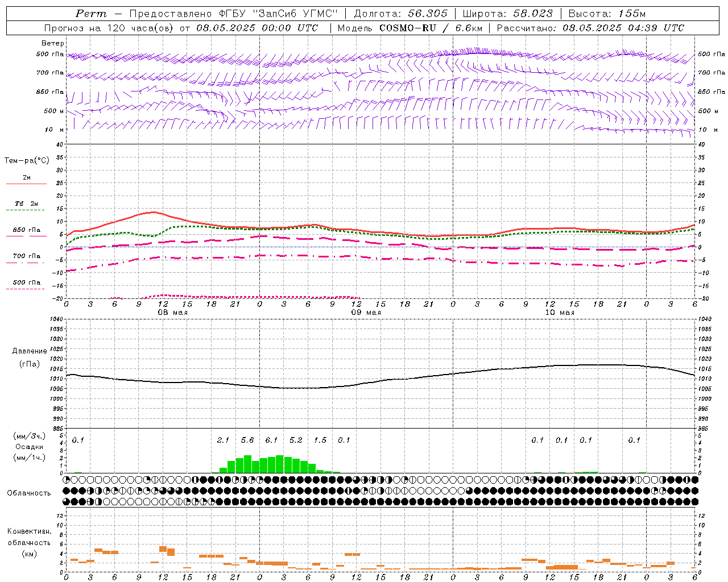This screenshot has width=728, height=582.
Task: Click the '(км)' convective cloud unit label
Action: [29, 554]
